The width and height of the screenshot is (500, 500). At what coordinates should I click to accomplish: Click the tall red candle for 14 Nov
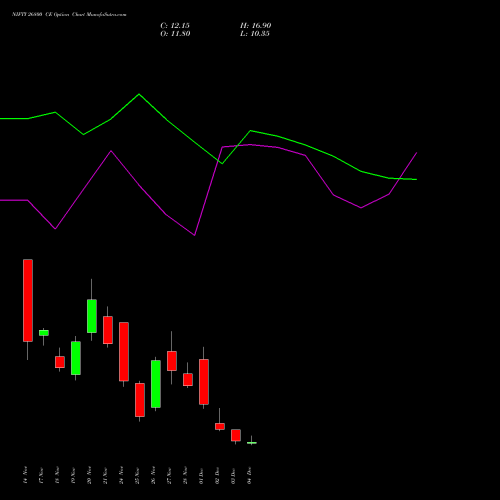(28, 300)
